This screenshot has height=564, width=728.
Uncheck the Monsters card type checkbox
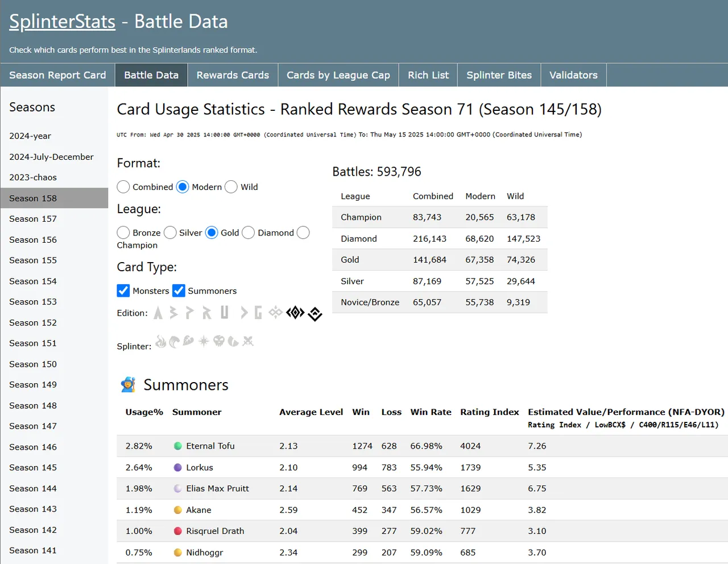click(x=123, y=291)
